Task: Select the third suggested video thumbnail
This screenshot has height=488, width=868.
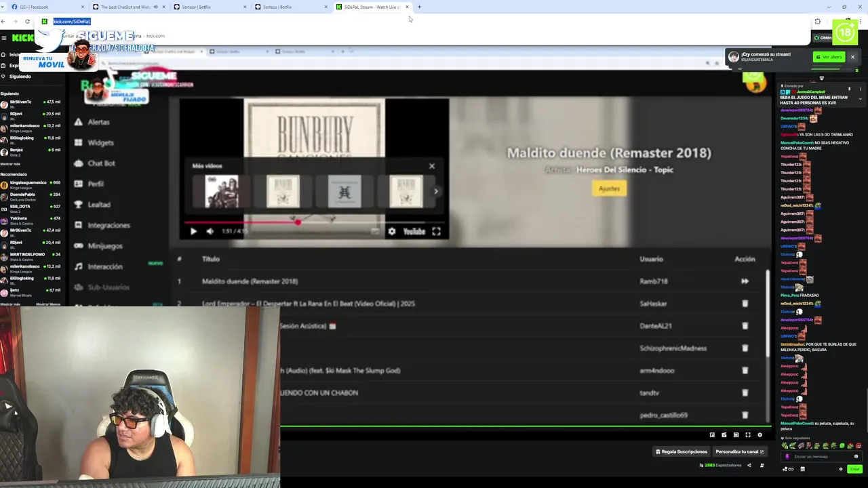Action: pos(344,192)
